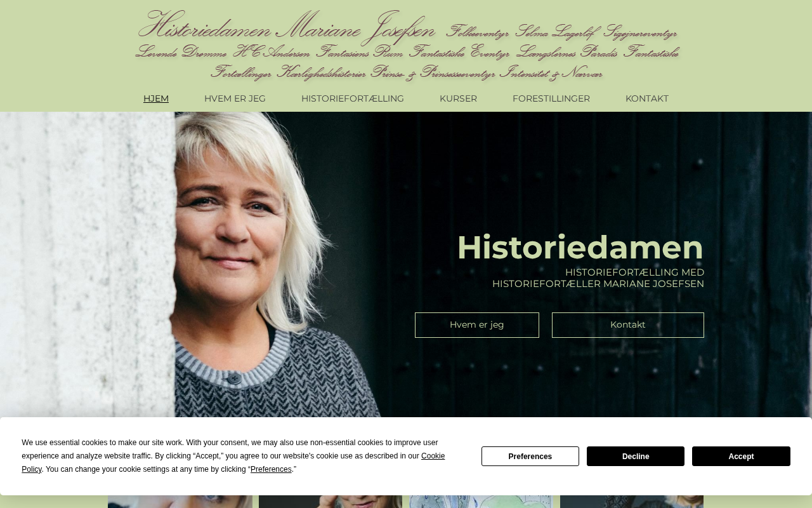This screenshot has height=508, width=812.
Task: Open the HJEM menu item
Action: pyautogui.click(x=156, y=98)
